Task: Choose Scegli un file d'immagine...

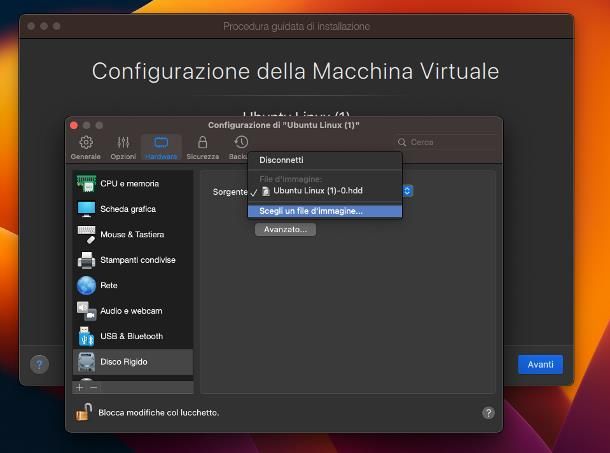Action: coord(324,211)
